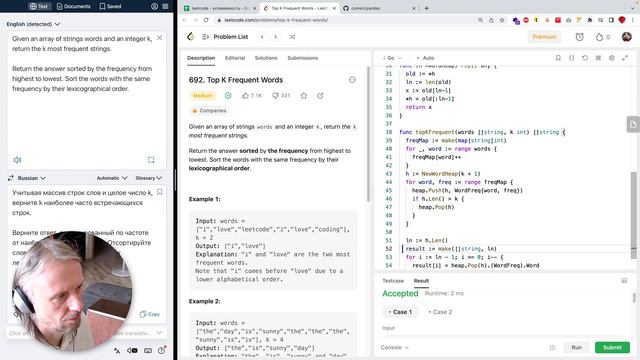Open the Glossary dropdown

coord(149,178)
